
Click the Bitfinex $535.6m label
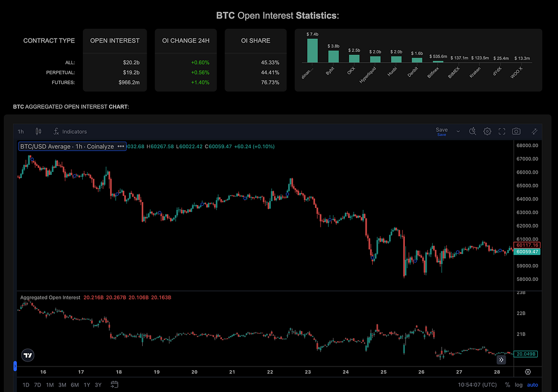coord(438,56)
